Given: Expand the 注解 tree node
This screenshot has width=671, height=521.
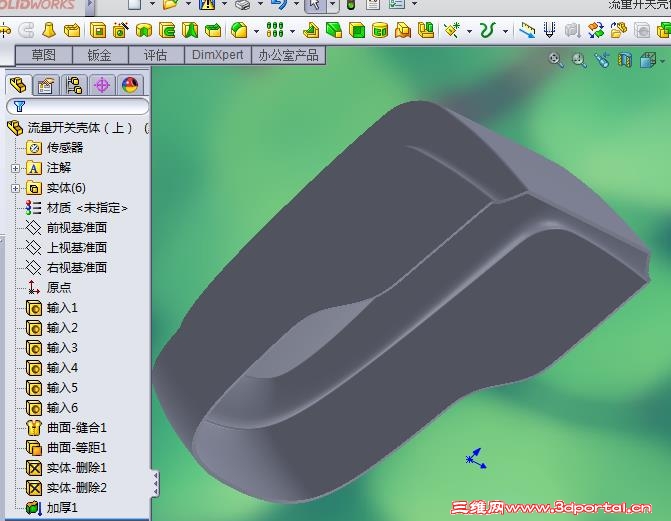Looking at the screenshot, I should click(15, 168).
